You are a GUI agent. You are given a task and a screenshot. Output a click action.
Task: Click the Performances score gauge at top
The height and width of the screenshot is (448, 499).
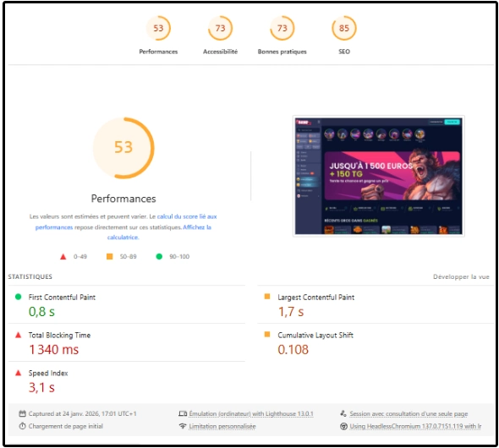pos(158,28)
